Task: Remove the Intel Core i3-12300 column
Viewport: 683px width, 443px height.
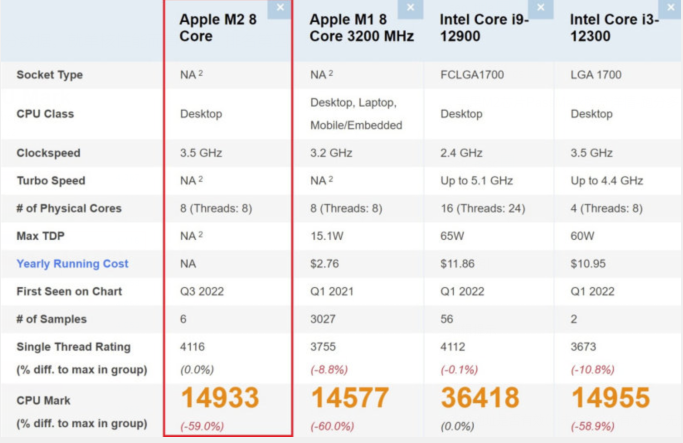Action: coord(672,8)
